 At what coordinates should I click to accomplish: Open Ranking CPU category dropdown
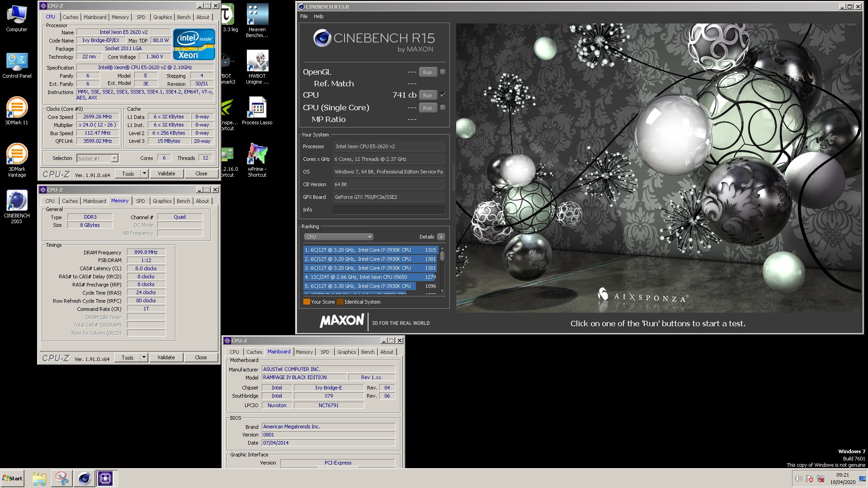338,237
